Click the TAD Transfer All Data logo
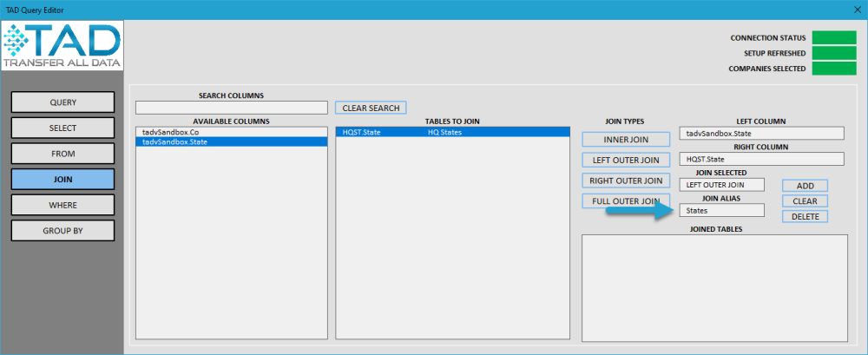This screenshot has height=355, width=868. tap(62, 47)
